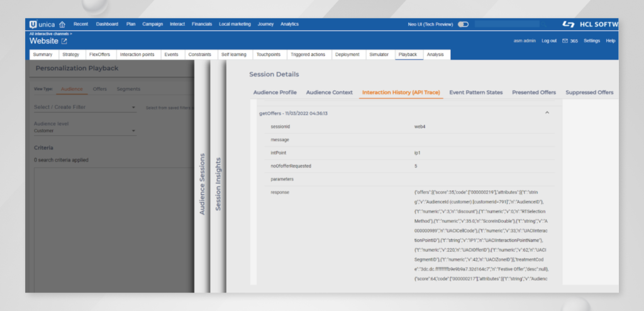Toggle the Neo UI (Tech Preview) switch
Image resolution: width=644 pixels, height=311 pixels.
click(x=463, y=24)
